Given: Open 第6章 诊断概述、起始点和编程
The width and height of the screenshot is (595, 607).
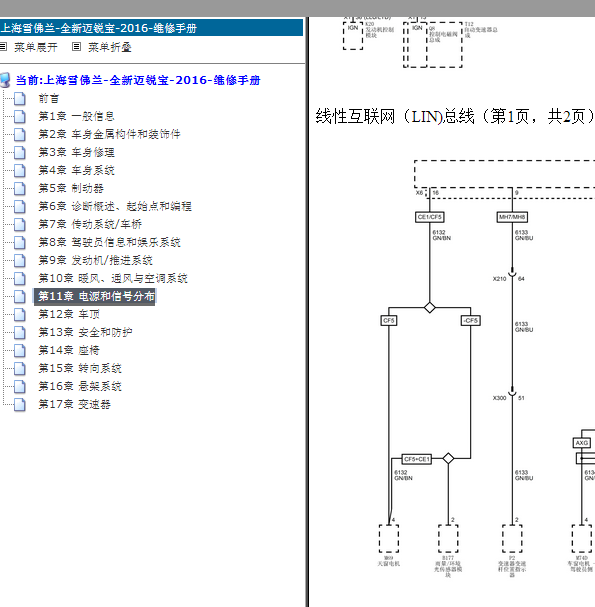Looking at the screenshot, I should coord(115,206).
